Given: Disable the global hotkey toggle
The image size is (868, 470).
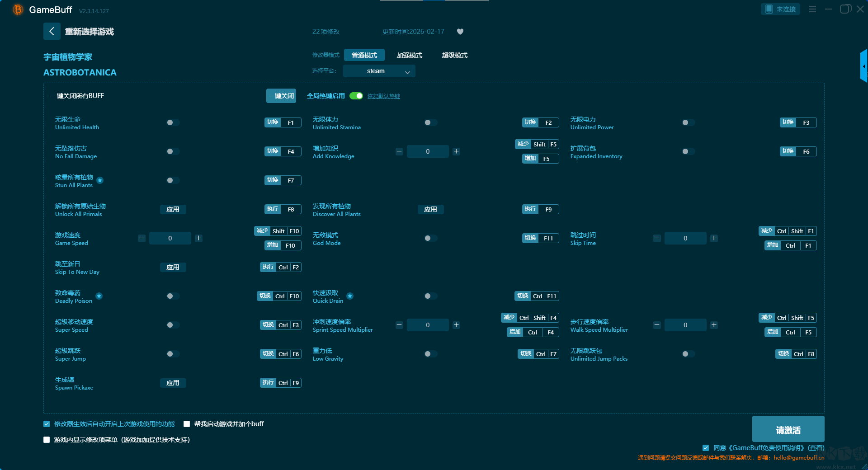Looking at the screenshot, I should tap(356, 96).
